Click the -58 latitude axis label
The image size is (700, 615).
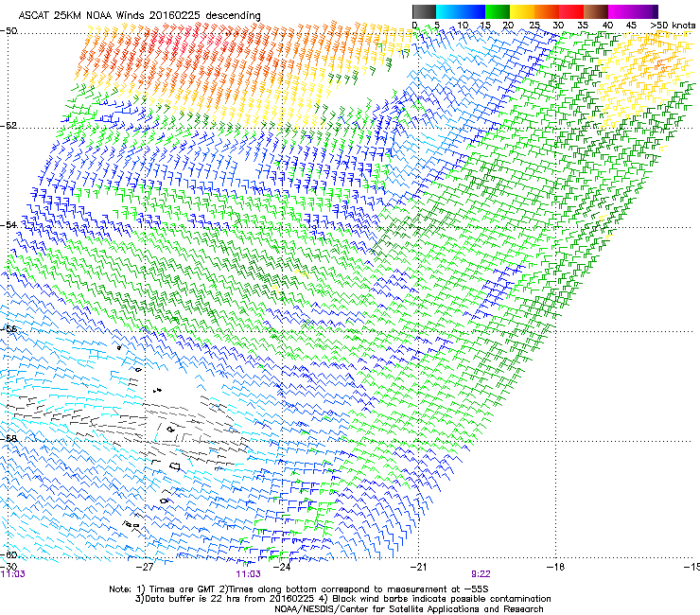point(9,438)
